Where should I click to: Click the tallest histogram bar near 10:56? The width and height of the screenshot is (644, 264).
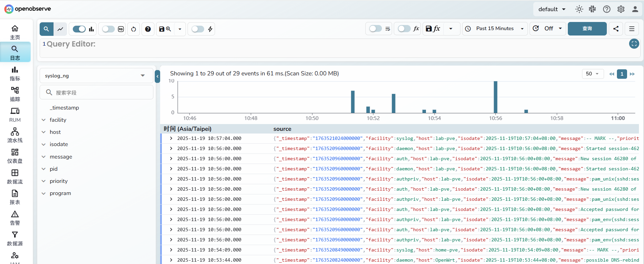(495, 97)
